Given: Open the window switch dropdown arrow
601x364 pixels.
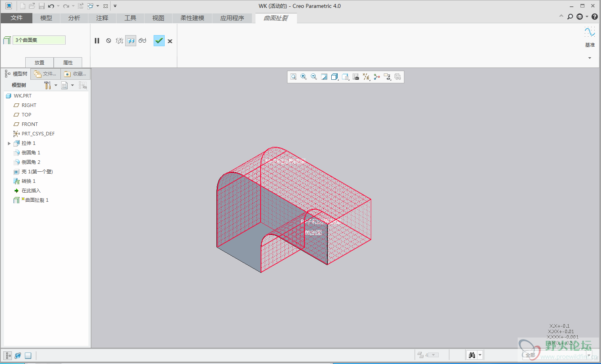Looking at the screenshot, I should point(98,6).
